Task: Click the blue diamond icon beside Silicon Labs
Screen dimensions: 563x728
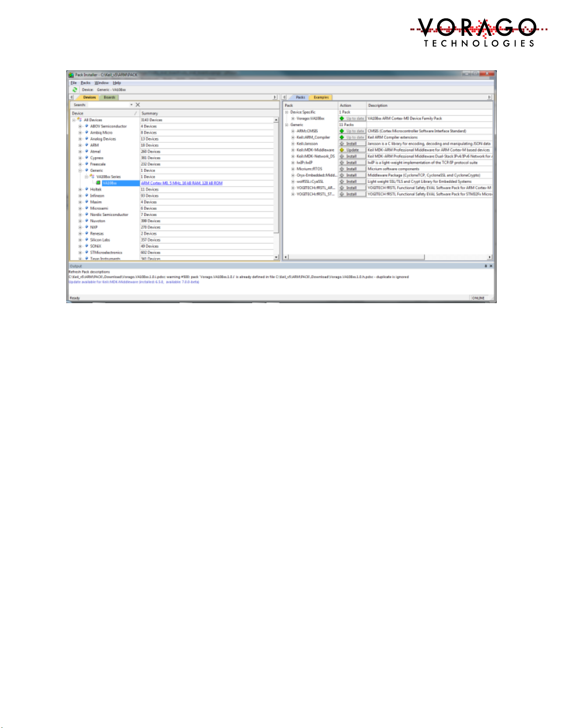Action: click(x=86, y=240)
